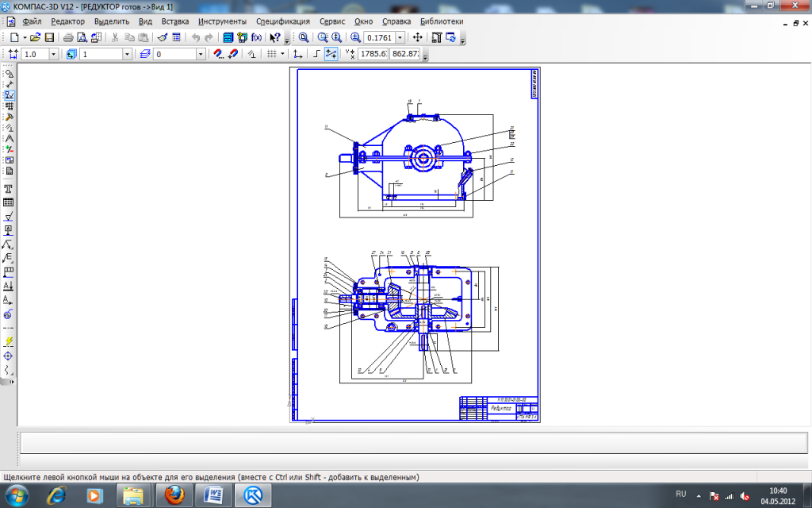This screenshot has width=812, height=508.
Task: Print the drawing
Action: [68, 37]
